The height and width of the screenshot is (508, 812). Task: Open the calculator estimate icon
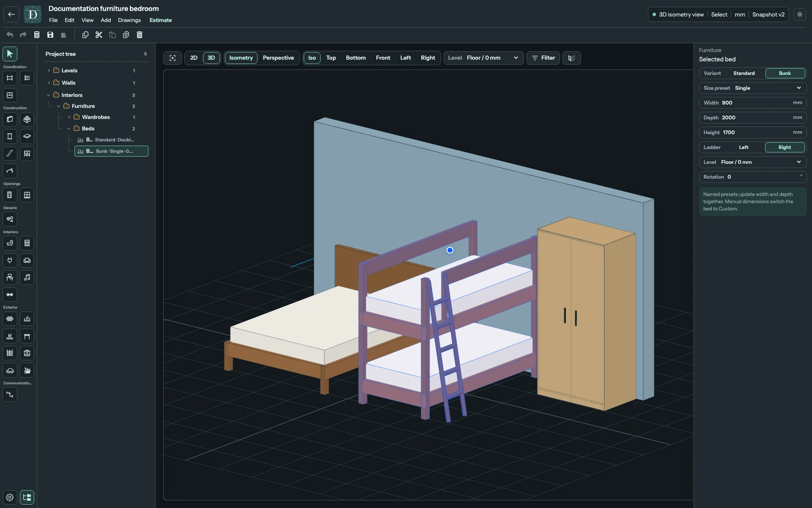[37, 35]
